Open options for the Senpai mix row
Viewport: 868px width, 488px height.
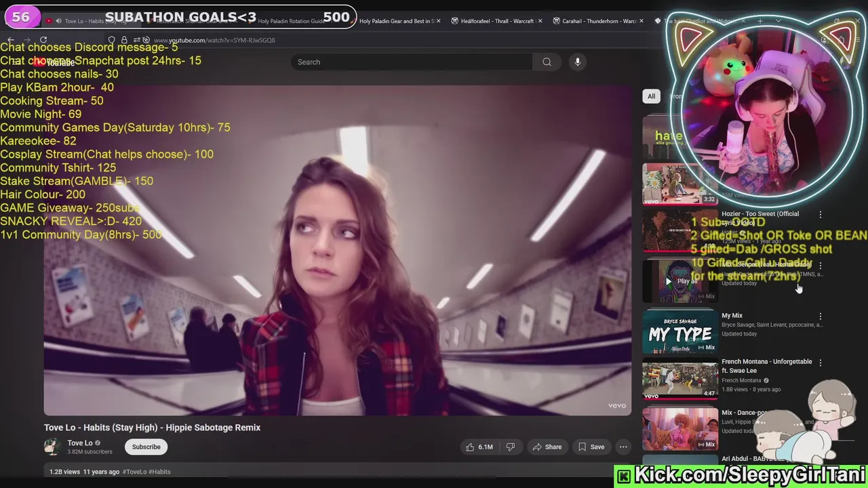[821, 266]
